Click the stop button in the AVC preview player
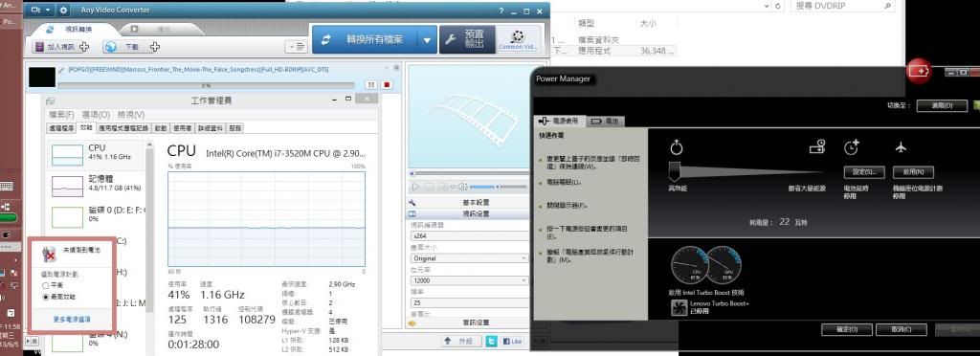980x356 pixels. coord(430,187)
